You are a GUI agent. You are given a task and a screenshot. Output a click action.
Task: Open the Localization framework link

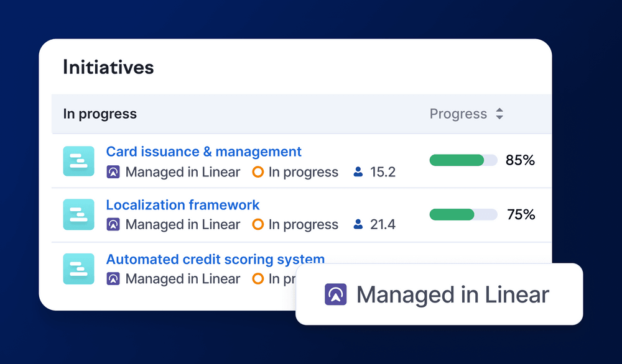pos(183,205)
